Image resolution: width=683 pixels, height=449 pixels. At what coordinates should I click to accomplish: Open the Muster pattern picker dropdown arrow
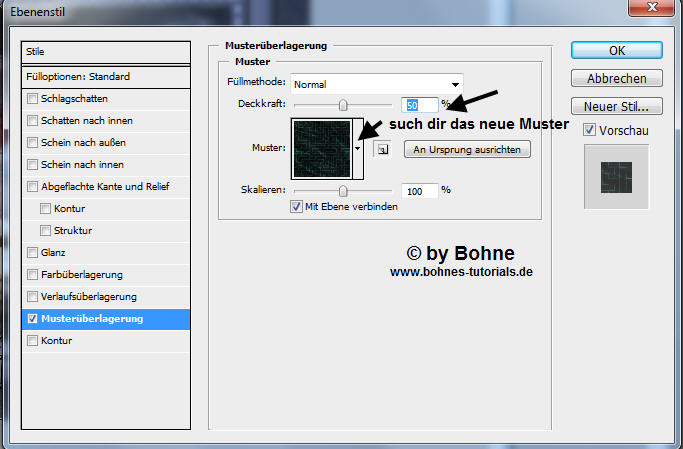point(357,148)
